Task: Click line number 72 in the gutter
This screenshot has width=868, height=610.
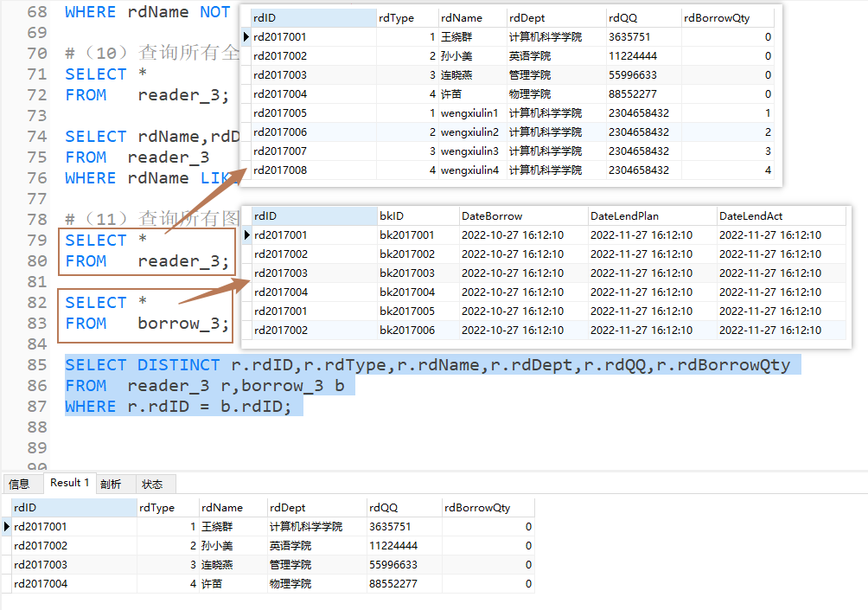Action: click(x=37, y=94)
